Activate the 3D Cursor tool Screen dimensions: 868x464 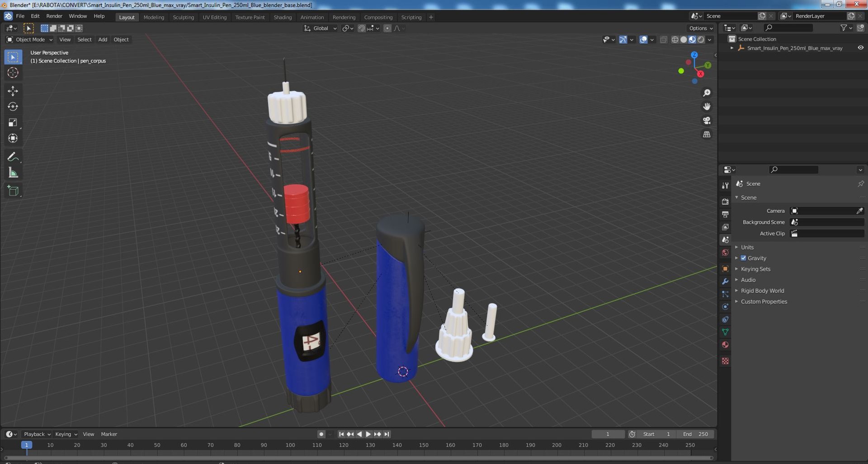13,73
